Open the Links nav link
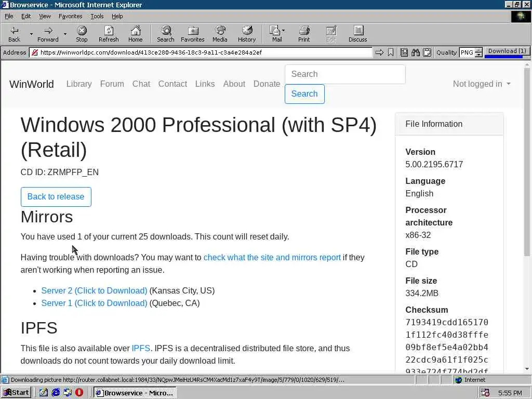This screenshot has height=399, width=532. pyautogui.click(x=205, y=84)
